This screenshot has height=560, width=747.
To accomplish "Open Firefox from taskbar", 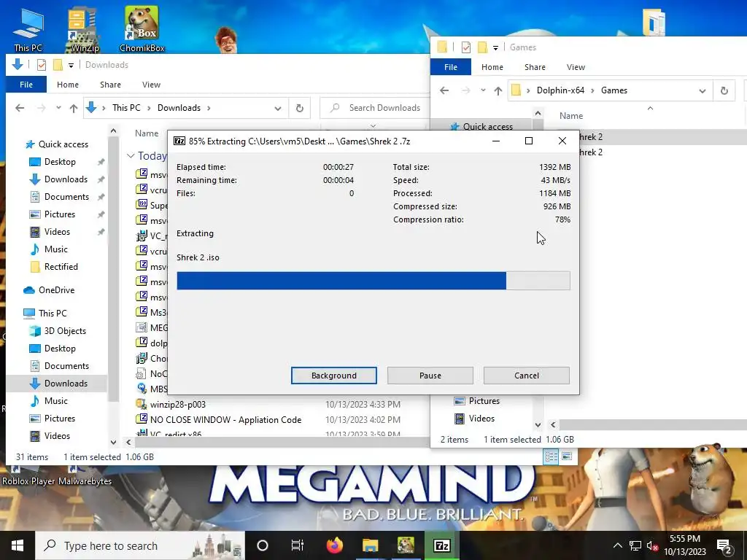I will pyautogui.click(x=334, y=545).
